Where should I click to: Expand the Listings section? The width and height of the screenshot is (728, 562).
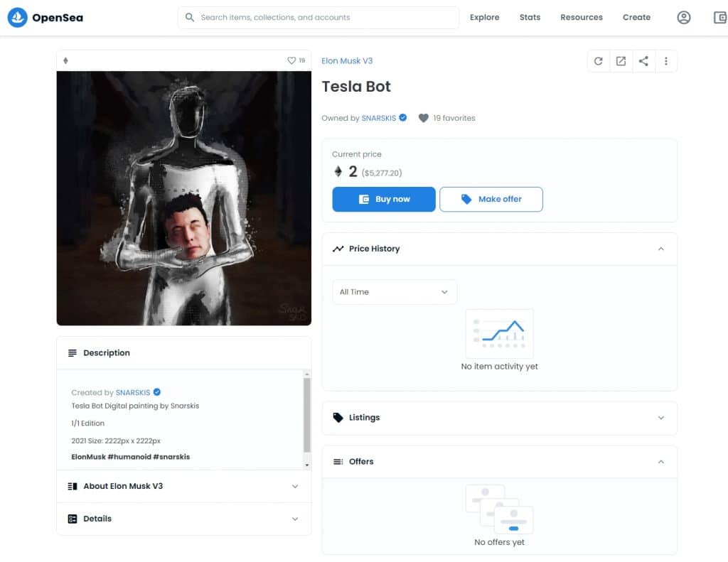tap(660, 418)
